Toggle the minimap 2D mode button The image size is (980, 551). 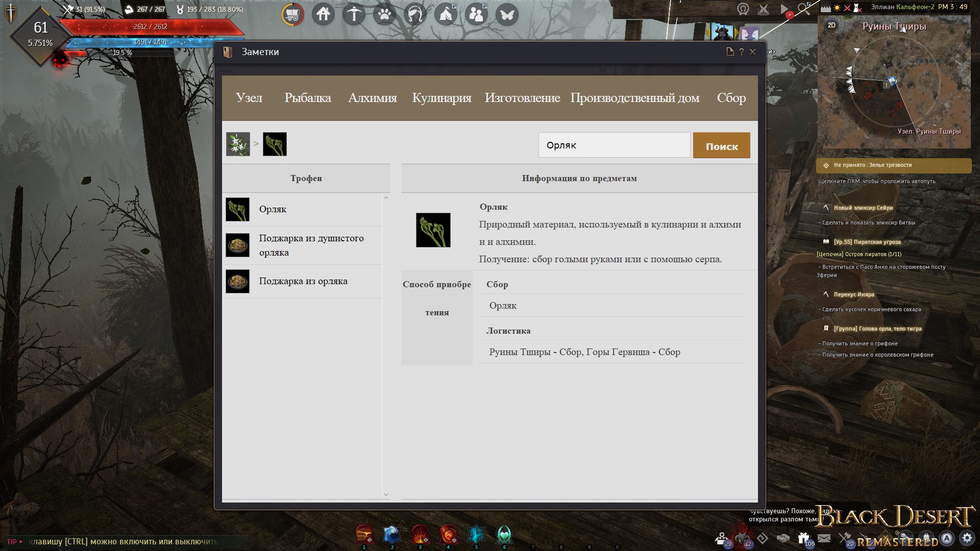(x=831, y=25)
